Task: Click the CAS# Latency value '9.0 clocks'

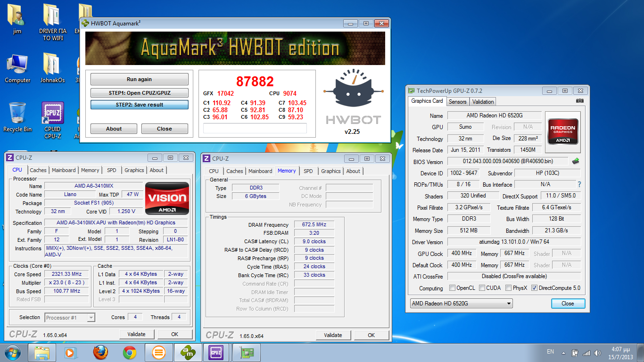Action: [314, 241]
